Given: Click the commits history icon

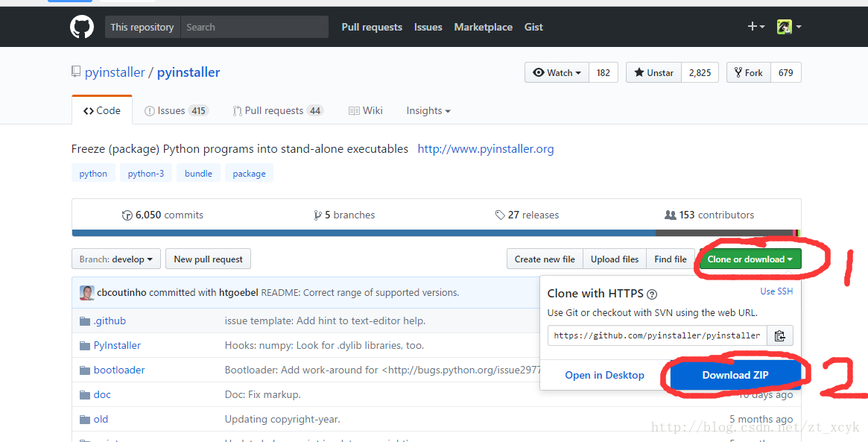Looking at the screenshot, I should (127, 215).
